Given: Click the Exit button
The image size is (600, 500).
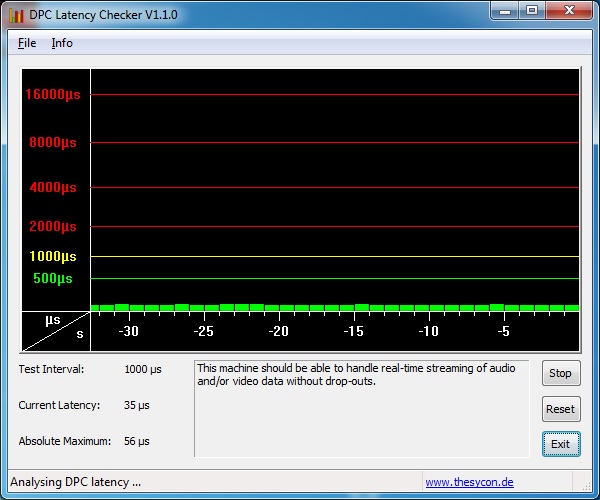Looking at the screenshot, I should tap(561, 444).
